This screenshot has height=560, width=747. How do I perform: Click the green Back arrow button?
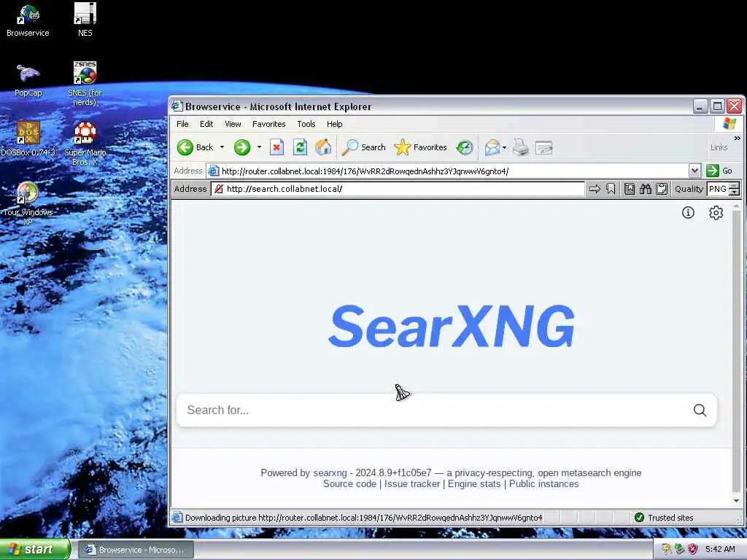(x=185, y=147)
